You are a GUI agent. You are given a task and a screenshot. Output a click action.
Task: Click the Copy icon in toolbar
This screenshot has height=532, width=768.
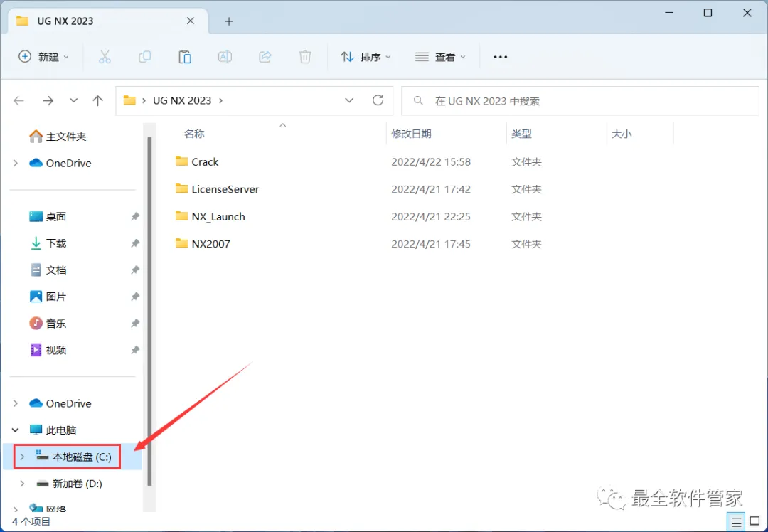(x=144, y=57)
